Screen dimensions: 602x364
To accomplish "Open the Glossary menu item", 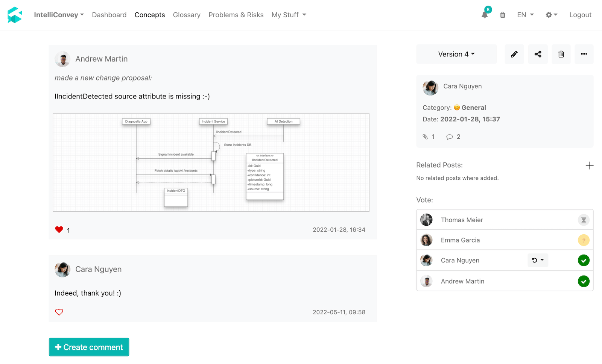I will pos(187,15).
